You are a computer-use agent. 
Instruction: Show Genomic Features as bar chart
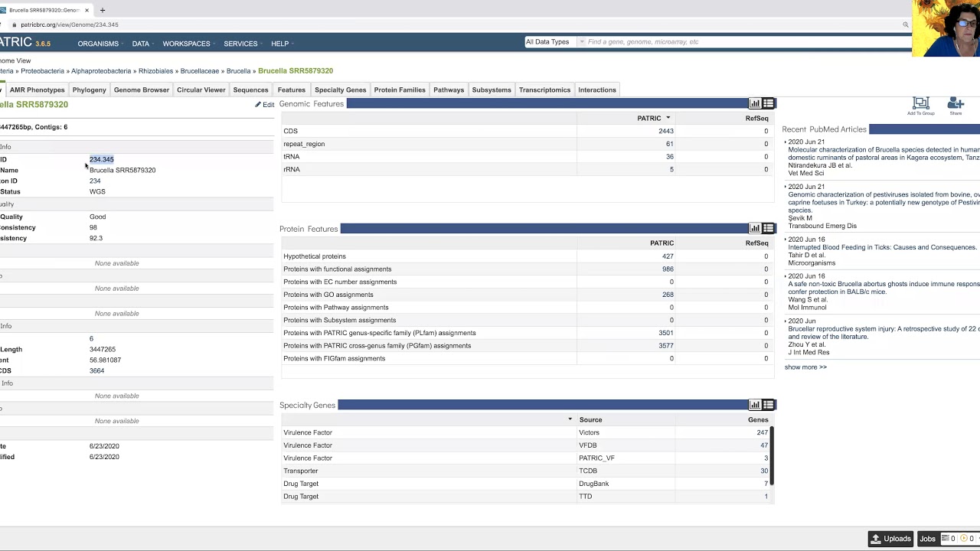pos(755,103)
